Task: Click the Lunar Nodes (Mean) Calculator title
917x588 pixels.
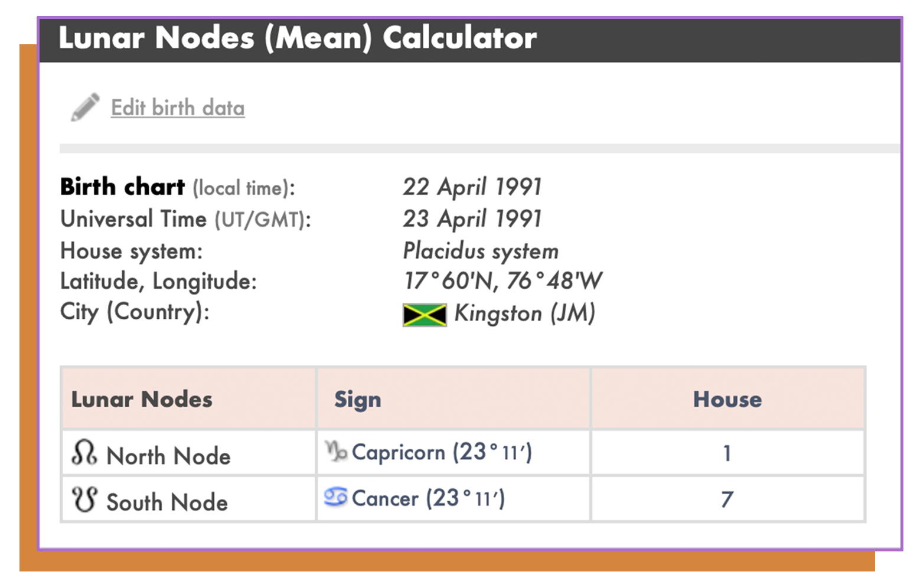Action: (298, 38)
